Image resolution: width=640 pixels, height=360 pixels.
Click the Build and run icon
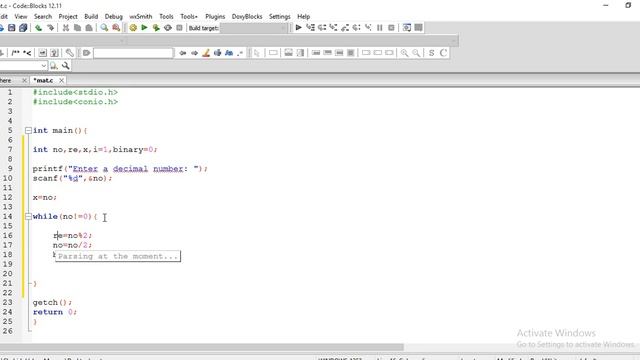156,28
